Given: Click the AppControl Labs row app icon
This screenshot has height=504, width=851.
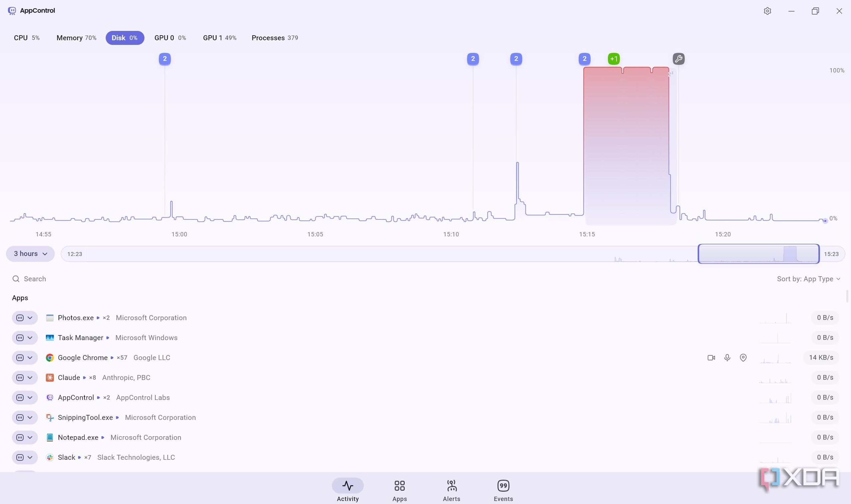Looking at the screenshot, I should tap(50, 398).
